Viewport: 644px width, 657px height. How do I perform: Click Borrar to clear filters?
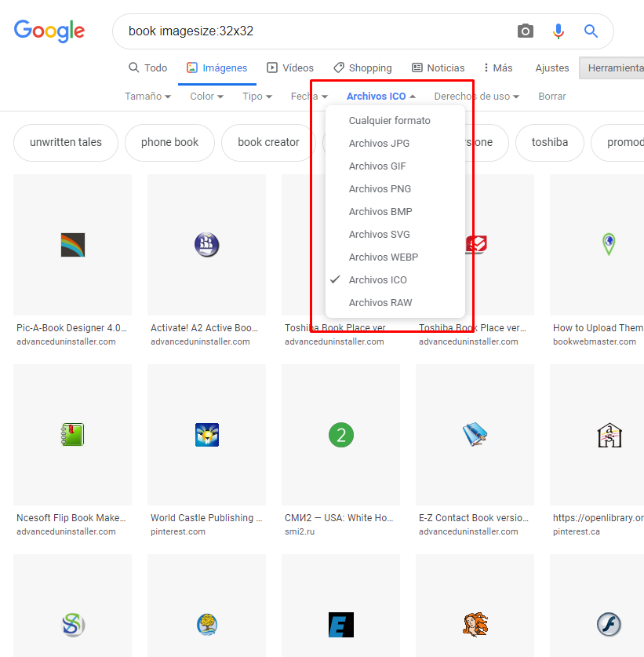click(552, 97)
